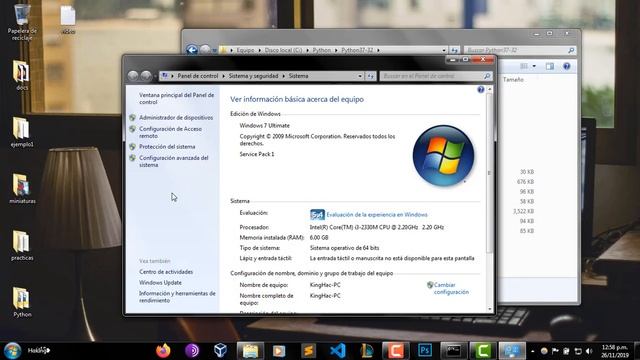This screenshot has width=640, height=360.
Task: Click the help icon in the Python37-32 Explorer window
Action: coord(567,66)
